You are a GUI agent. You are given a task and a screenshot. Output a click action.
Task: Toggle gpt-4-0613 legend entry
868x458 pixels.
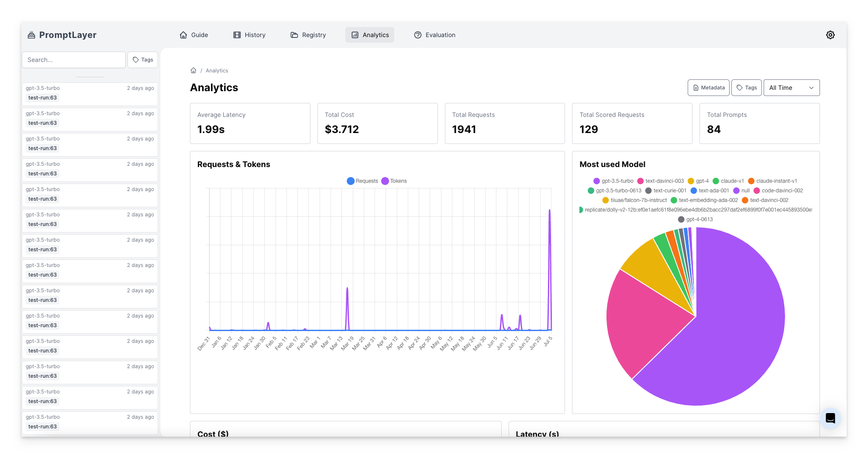[695, 219]
